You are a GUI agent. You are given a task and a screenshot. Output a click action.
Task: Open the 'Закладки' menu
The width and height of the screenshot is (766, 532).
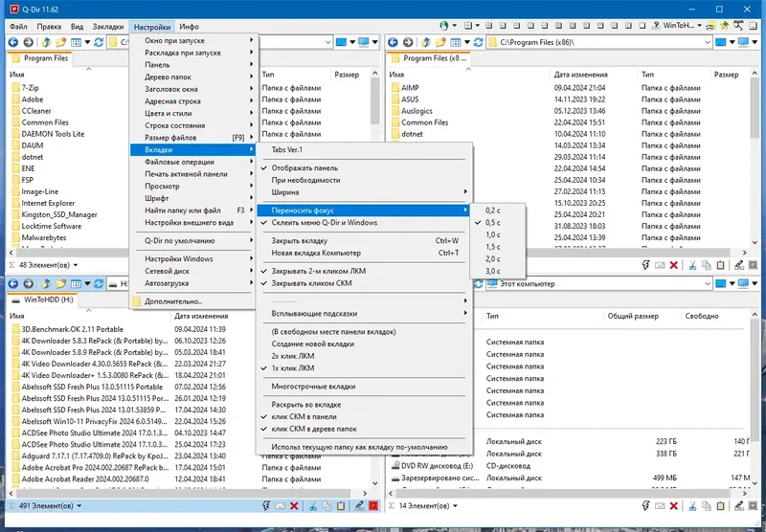tap(108, 27)
